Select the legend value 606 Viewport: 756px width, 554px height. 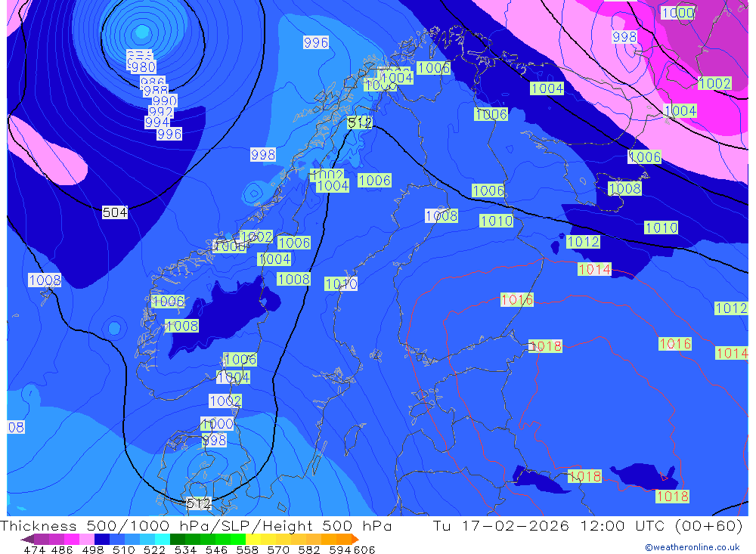coord(364,549)
